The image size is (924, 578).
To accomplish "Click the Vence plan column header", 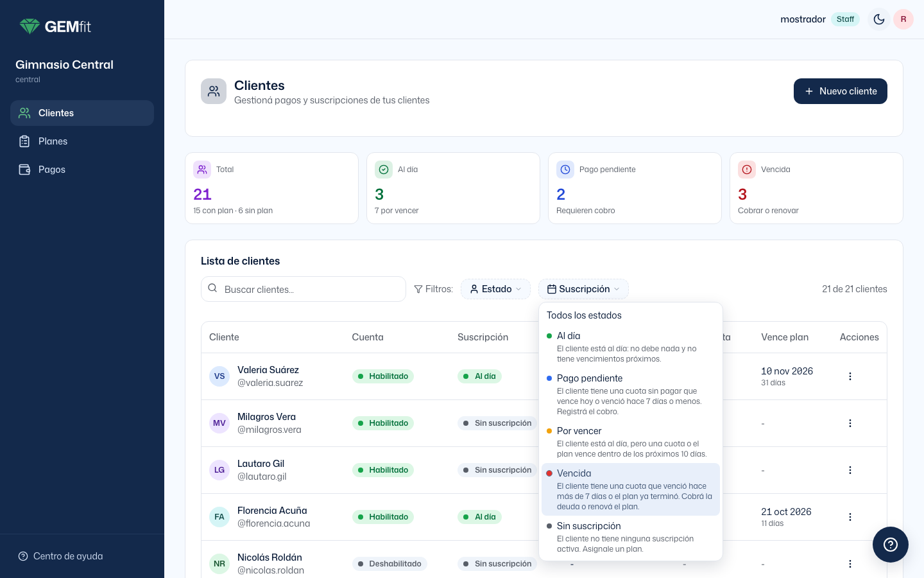I will click(785, 337).
